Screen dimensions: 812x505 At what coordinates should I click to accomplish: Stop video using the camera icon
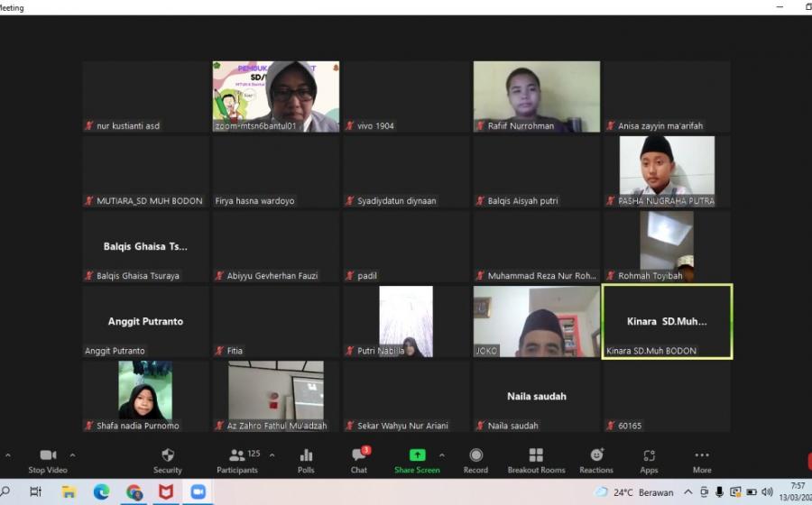pos(48,455)
